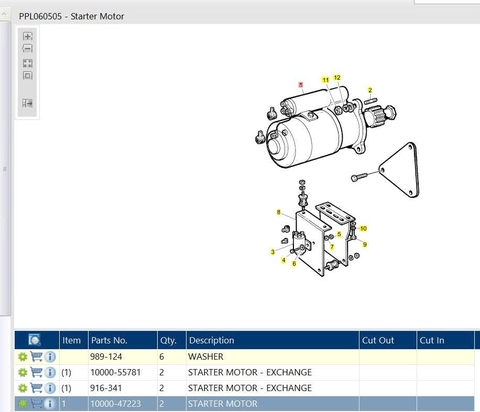Screen dimensions: 480x412
Task: Select callout 11 on the diagram
Action: 326,80
